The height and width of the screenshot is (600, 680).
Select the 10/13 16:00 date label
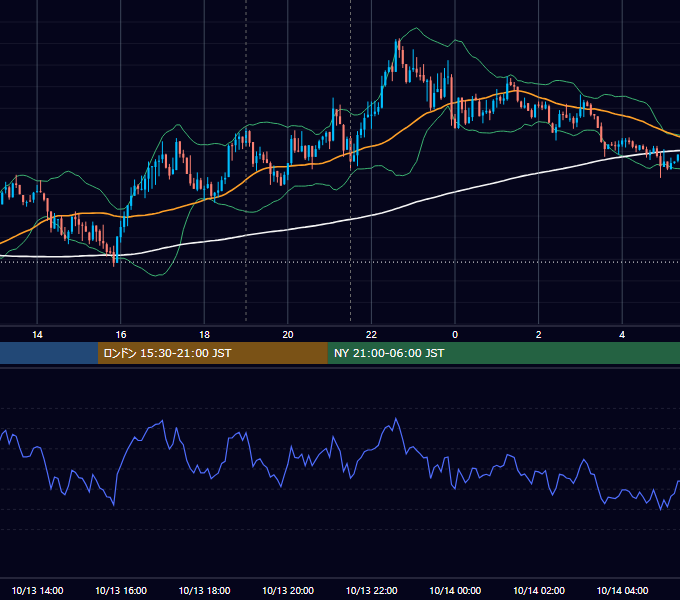coord(121,590)
